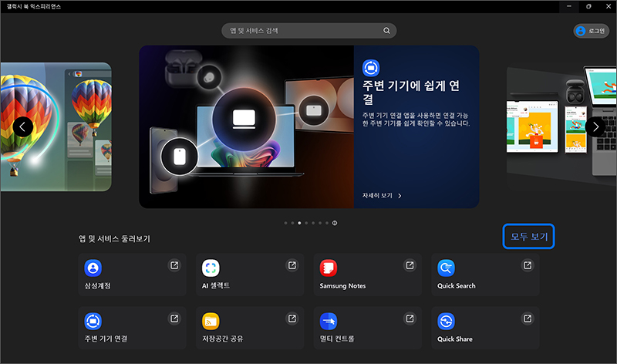Select the seventh carousel page dot
Screen dimensions: 617x364
click(x=327, y=223)
